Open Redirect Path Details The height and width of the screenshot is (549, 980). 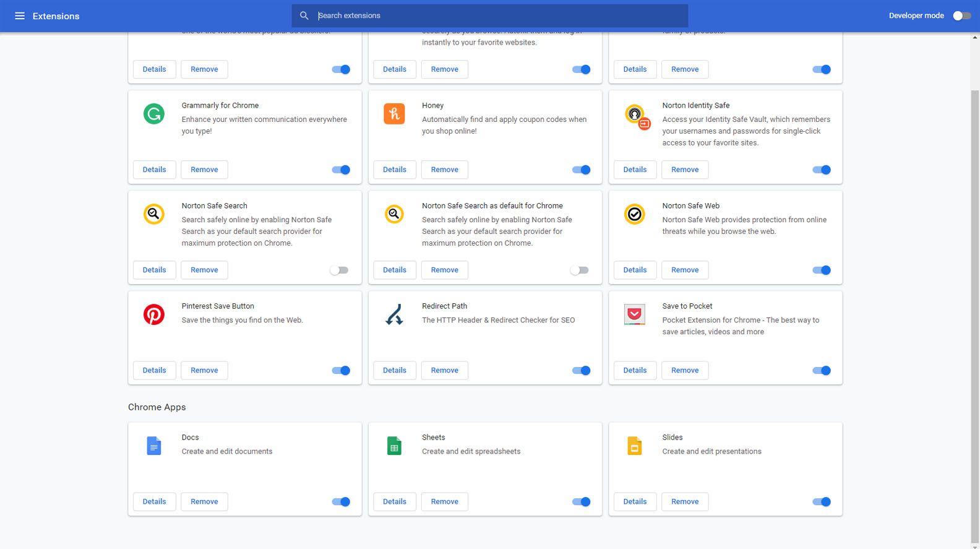point(395,370)
